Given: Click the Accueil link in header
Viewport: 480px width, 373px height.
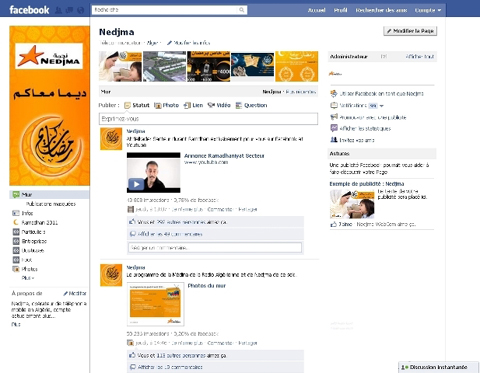Looking at the screenshot, I should tap(316, 10).
